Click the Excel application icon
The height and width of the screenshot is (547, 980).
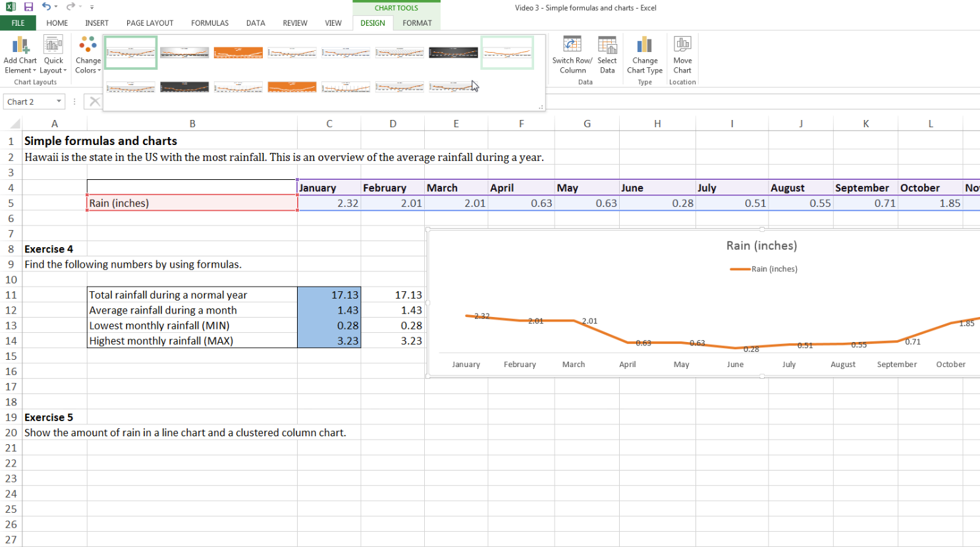[11, 7]
